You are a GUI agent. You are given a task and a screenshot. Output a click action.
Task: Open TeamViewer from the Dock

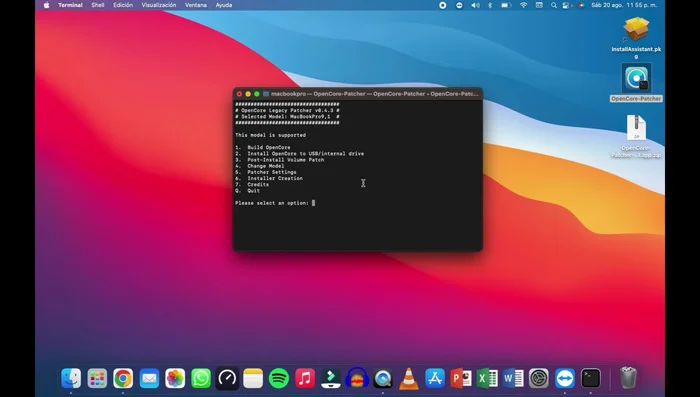point(565,378)
